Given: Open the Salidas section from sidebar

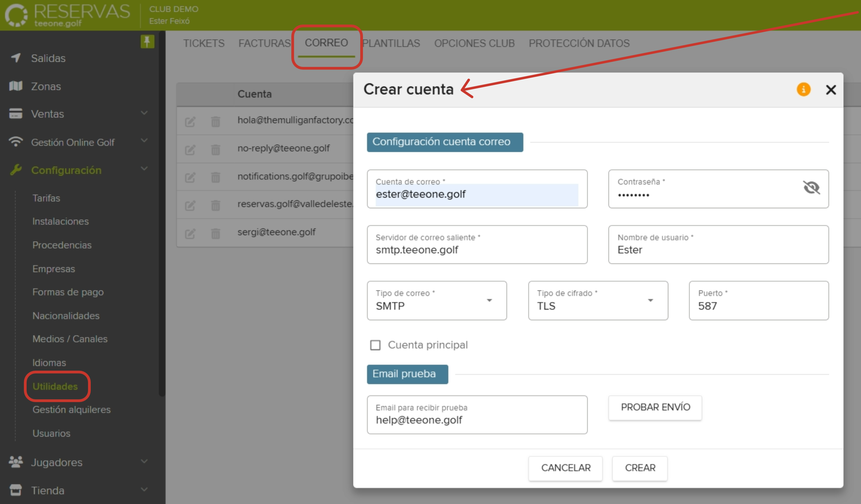Looking at the screenshot, I should pos(48,58).
